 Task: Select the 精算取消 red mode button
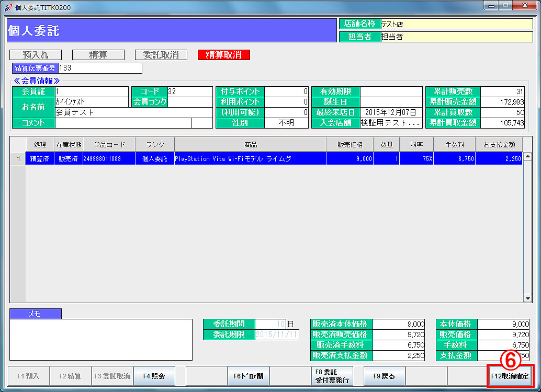[x=223, y=55]
